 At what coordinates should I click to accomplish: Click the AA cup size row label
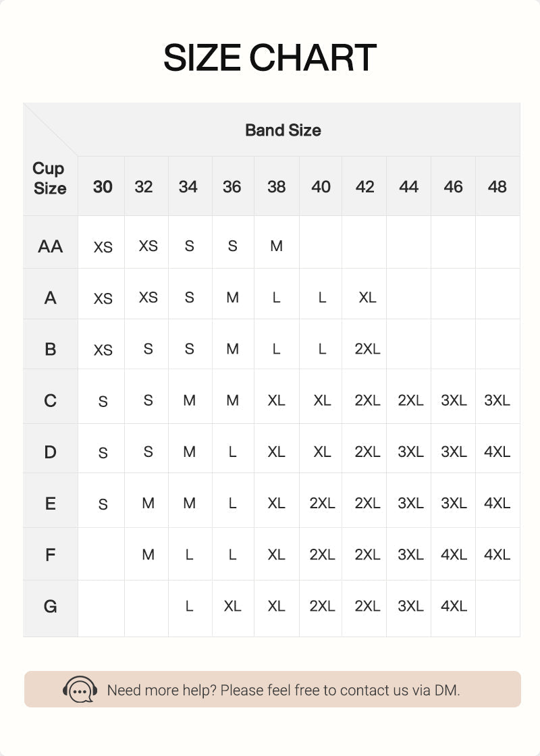point(50,246)
